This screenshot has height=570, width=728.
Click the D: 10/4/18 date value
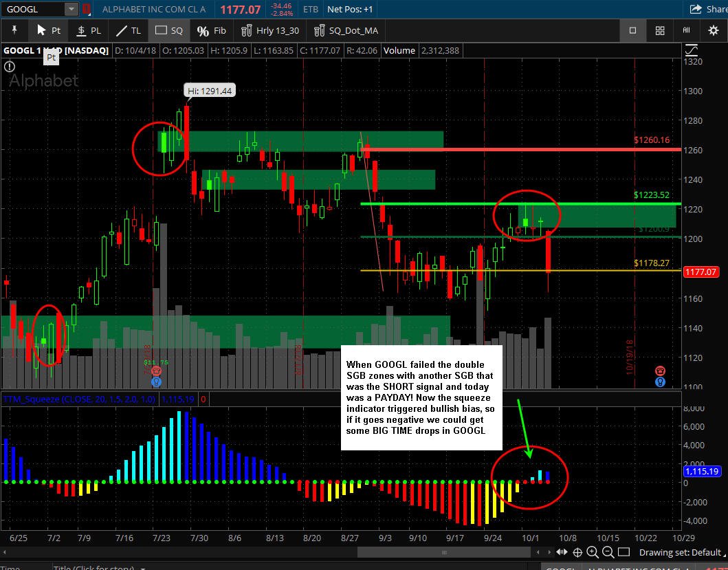pyautogui.click(x=135, y=50)
